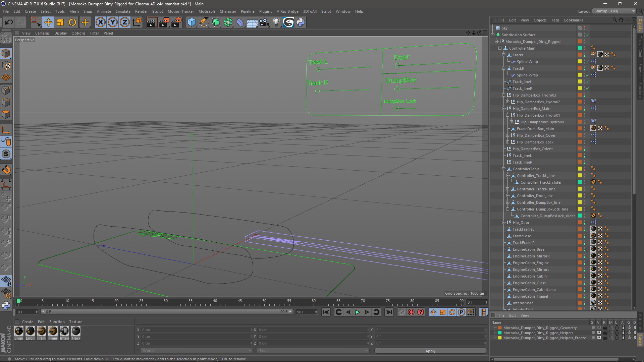Select the Rotate tool
Viewport: 644px width, 362px height.
click(x=72, y=22)
